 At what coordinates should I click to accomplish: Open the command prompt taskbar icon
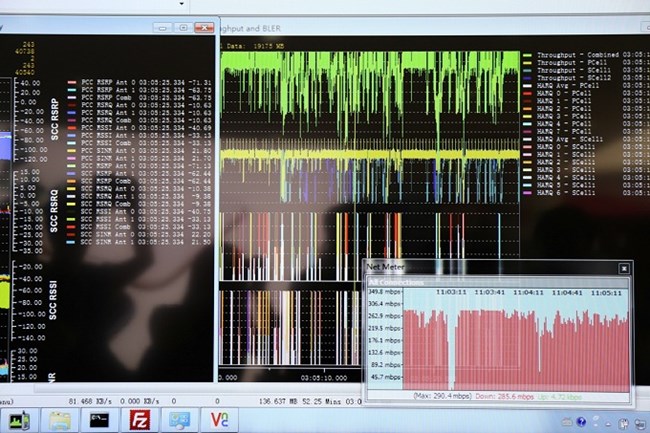99,420
